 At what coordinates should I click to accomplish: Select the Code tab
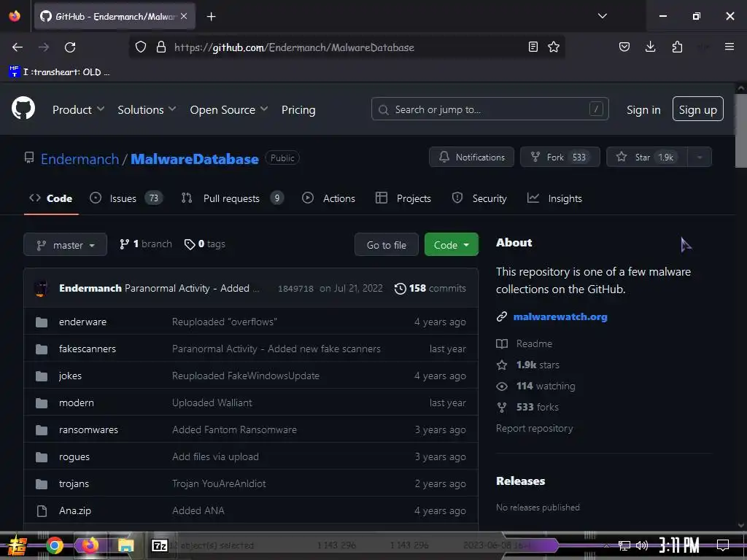[x=51, y=198]
